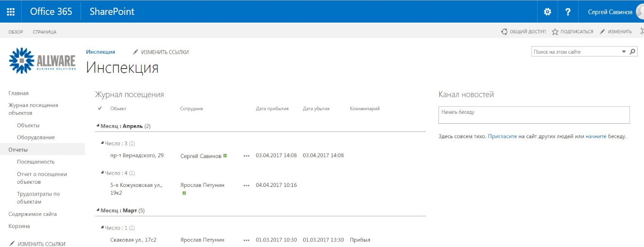Click the search magnifier icon
Viewport: 644px width, 247px height.
click(633, 51)
